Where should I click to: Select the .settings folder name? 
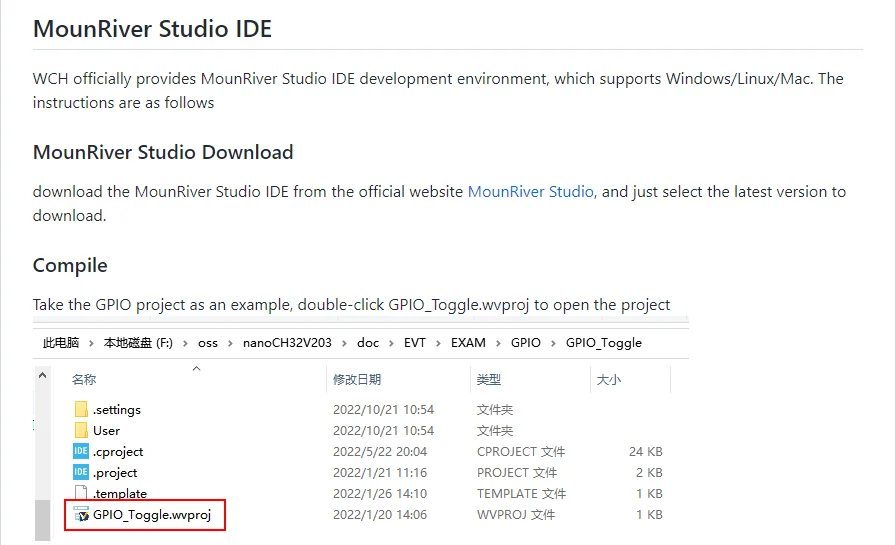[117, 410]
